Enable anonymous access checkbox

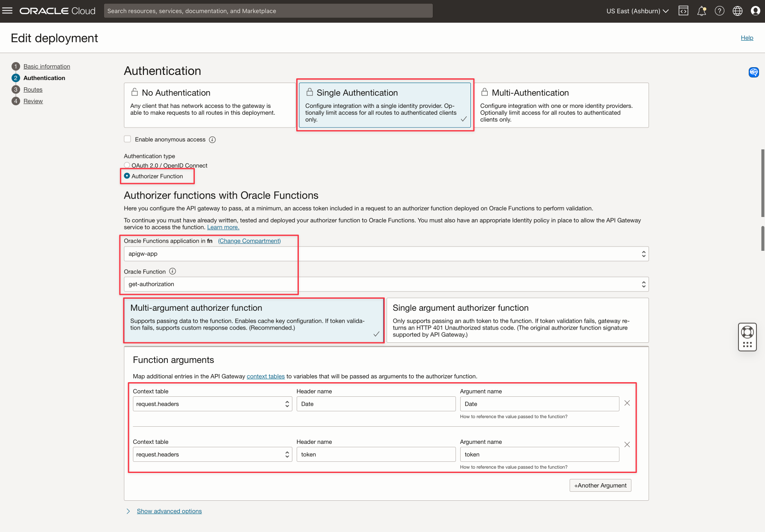(127, 139)
